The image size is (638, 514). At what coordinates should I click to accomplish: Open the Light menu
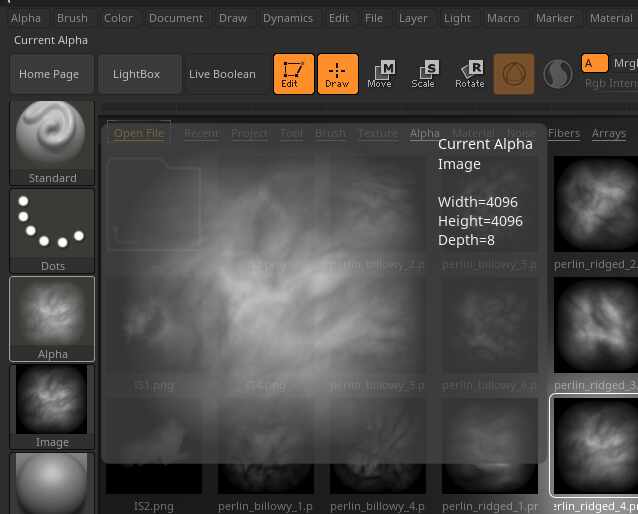point(457,18)
